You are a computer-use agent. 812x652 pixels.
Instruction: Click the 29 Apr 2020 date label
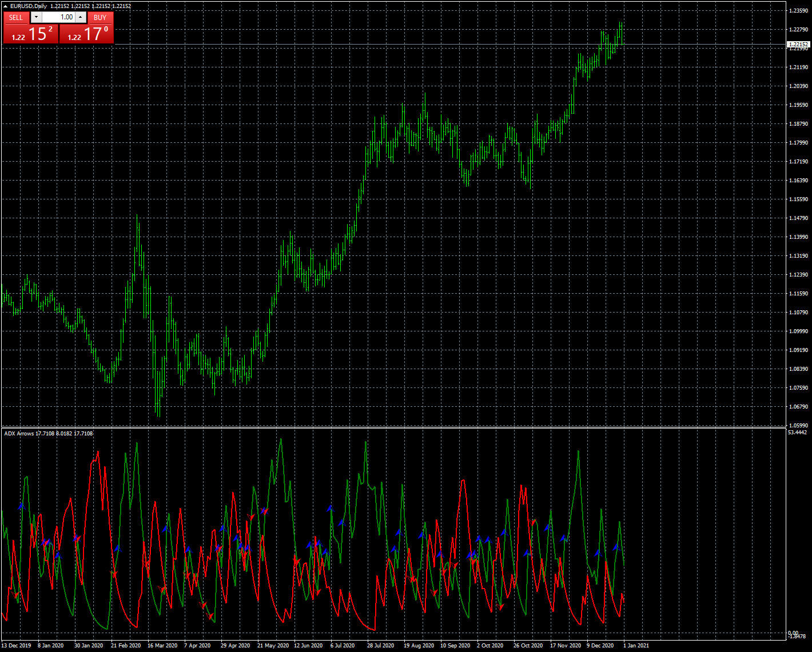pyautogui.click(x=236, y=646)
